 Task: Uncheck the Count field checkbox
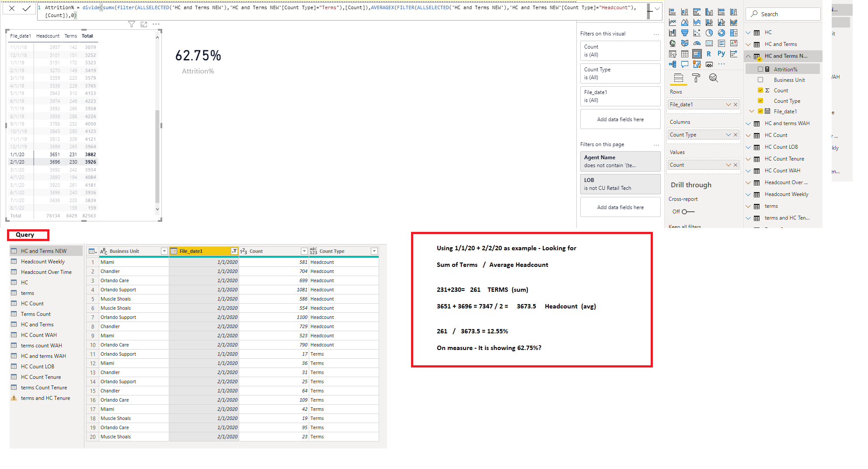pyautogui.click(x=760, y=90)
